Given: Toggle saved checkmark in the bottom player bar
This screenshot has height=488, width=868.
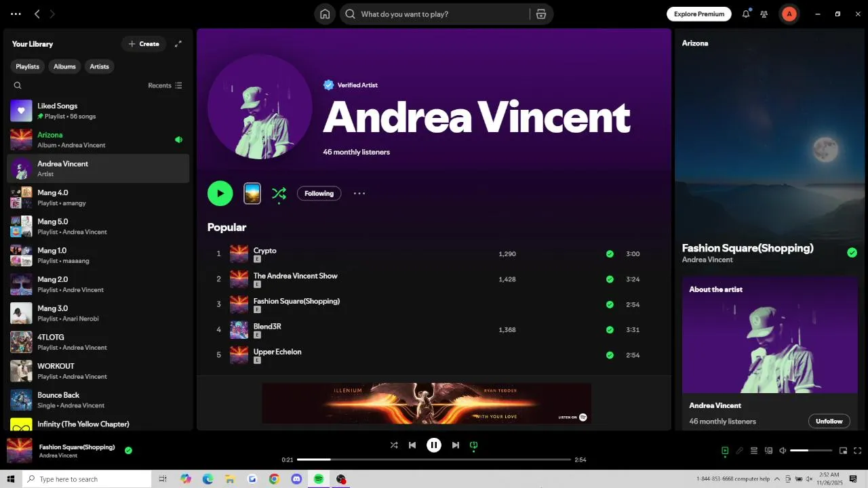Looking at the screenshot, I should pyautogui.click(x=128, y=450).
